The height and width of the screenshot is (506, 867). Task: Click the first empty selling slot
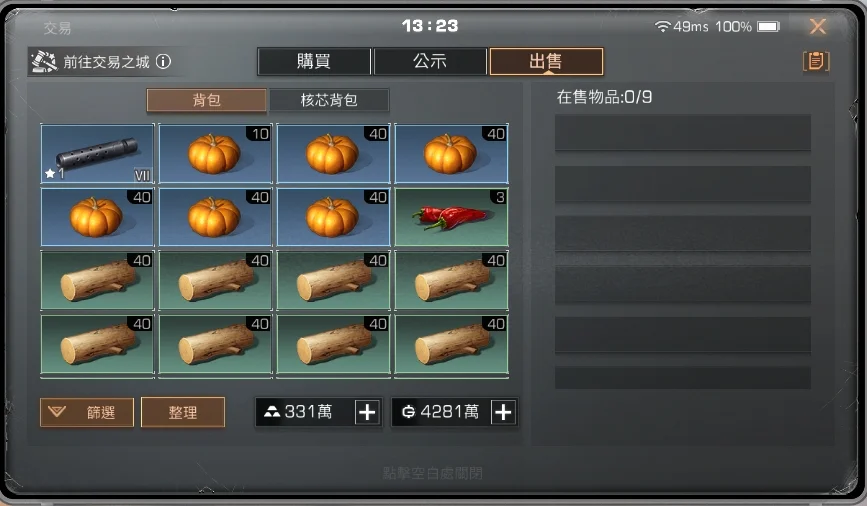[x=683, y=133]
